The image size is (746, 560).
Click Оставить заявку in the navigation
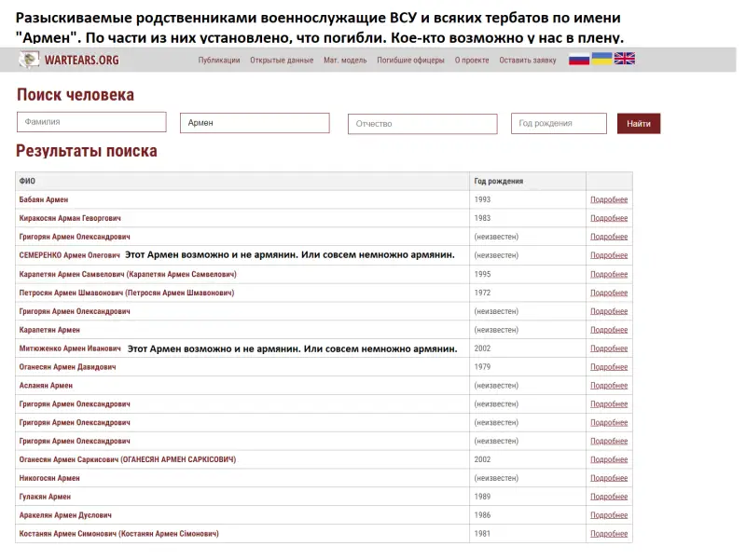[528, 61]
